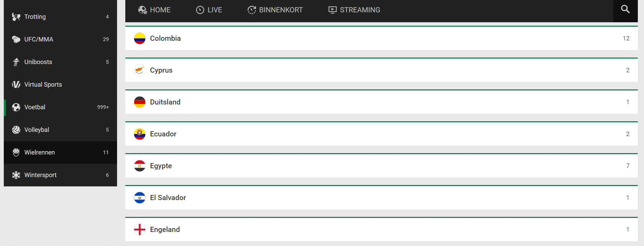Viewport: 644px width, 246px height.
Task: Click the Engeland flag icon
Action: [x=140, y=230]
